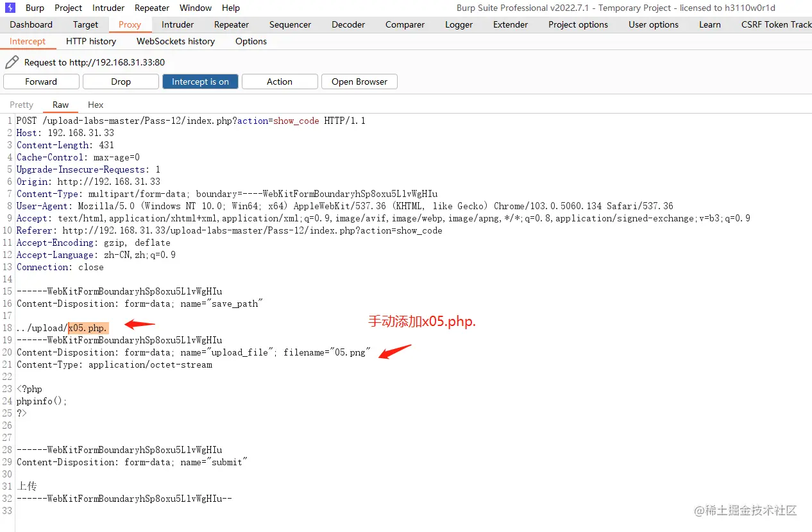Click the Accept-Language: zh-CN line

click(x=96, y=255)
